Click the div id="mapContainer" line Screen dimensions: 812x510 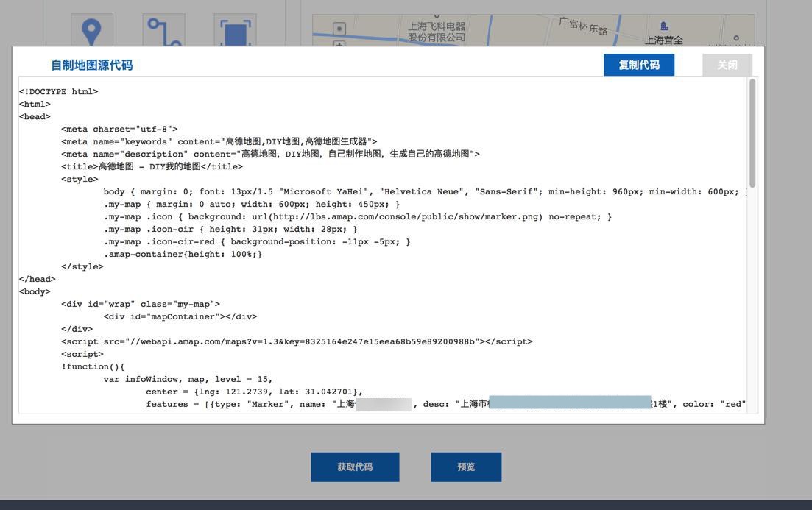[180, 316]
